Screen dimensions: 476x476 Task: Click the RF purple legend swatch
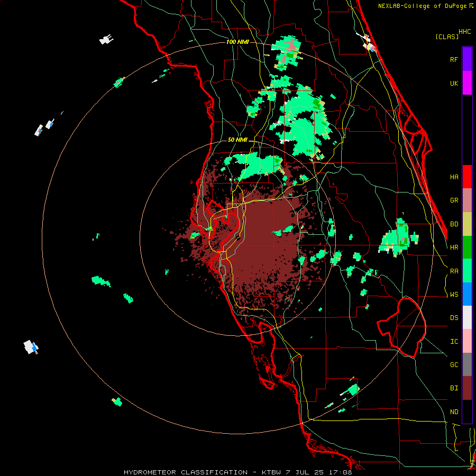pyautogui.click(x=467, y=59)
